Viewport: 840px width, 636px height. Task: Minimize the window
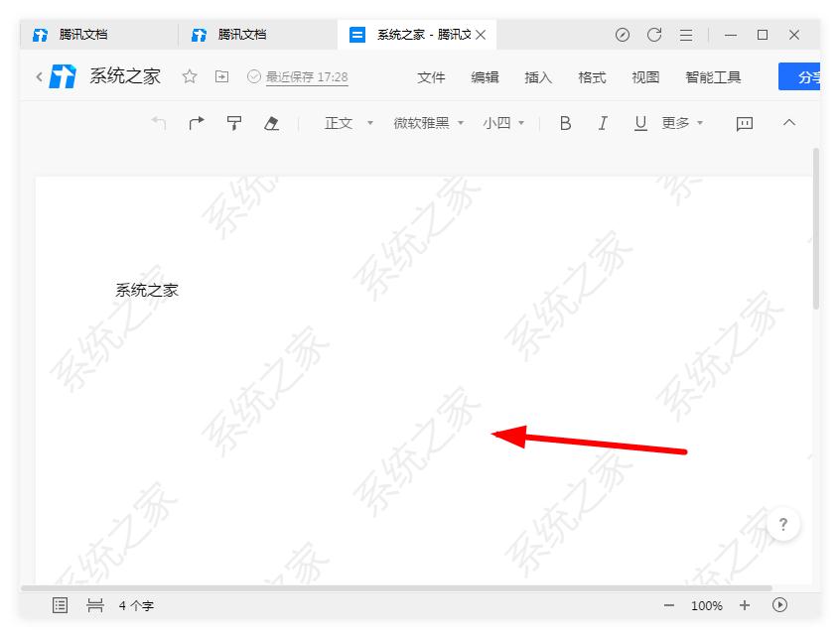coord(731,36)
